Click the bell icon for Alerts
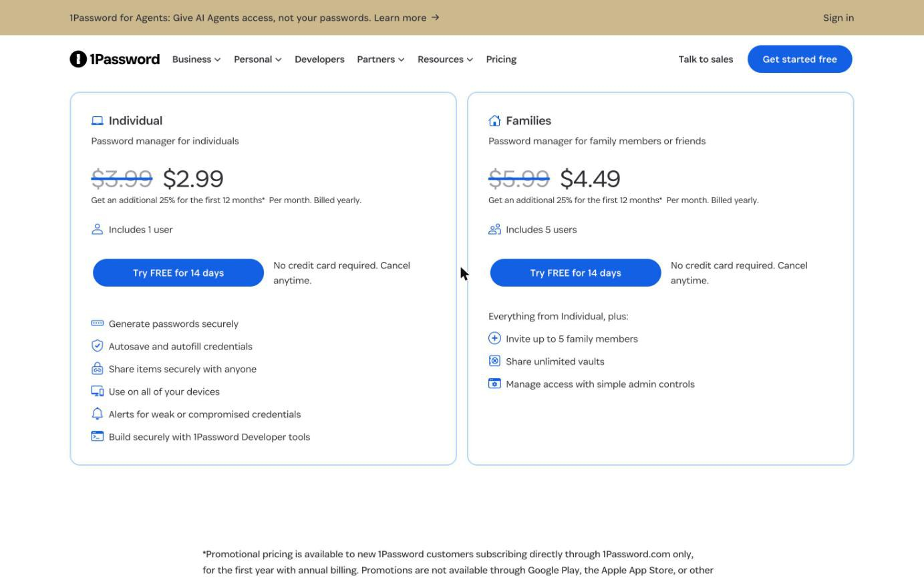This screenshot has height=580, width=924. coord(98,414)
